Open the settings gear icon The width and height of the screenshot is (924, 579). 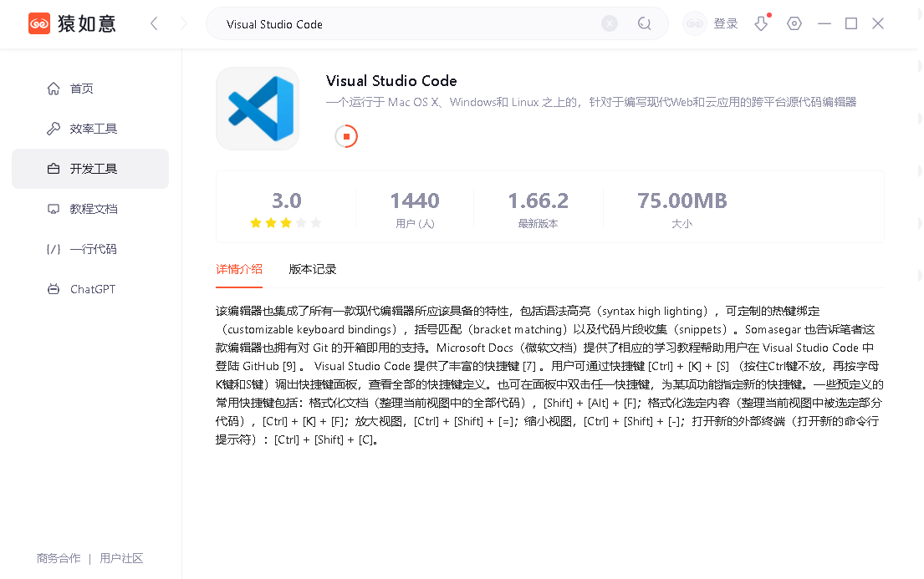pos(794,23)
